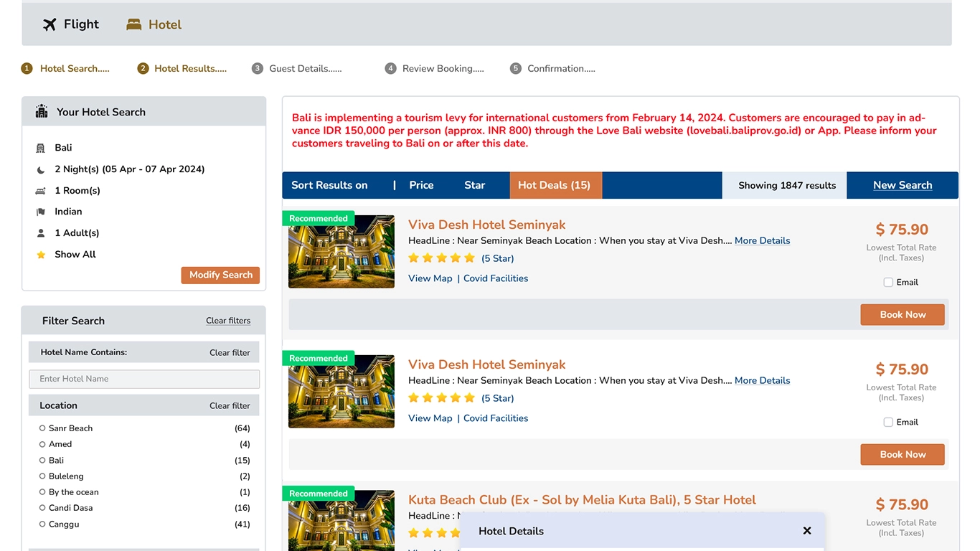This screenshot has width=980, height=551.
Task: Click the bed icon beside 1 Room(s)
Action: coord(41,191)
